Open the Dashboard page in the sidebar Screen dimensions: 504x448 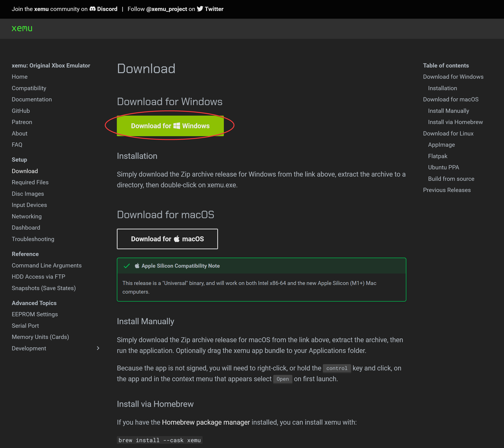pyautogui.click(x=26, y=228)
